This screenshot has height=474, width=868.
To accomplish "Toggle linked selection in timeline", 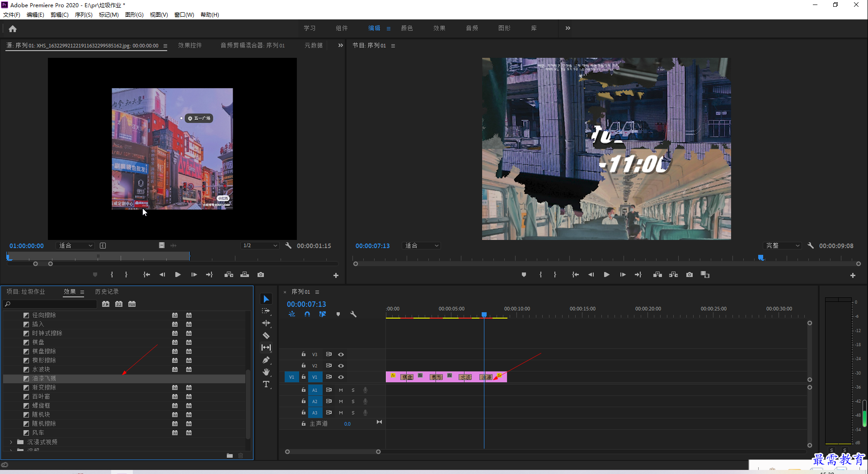I will click(x=323, y=314).
